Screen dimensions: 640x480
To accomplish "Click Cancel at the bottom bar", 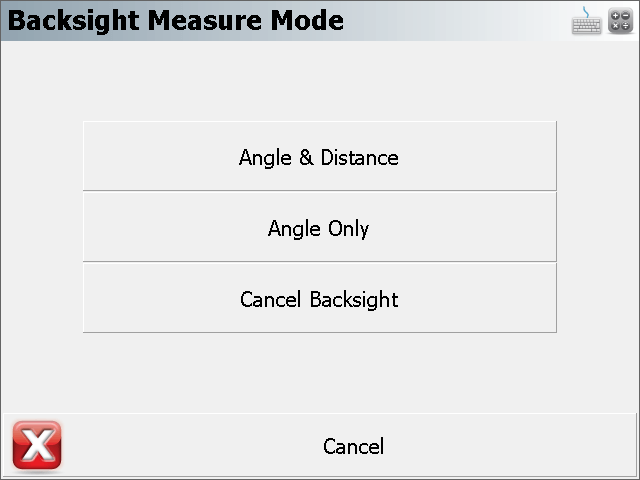I will point(320,445).
